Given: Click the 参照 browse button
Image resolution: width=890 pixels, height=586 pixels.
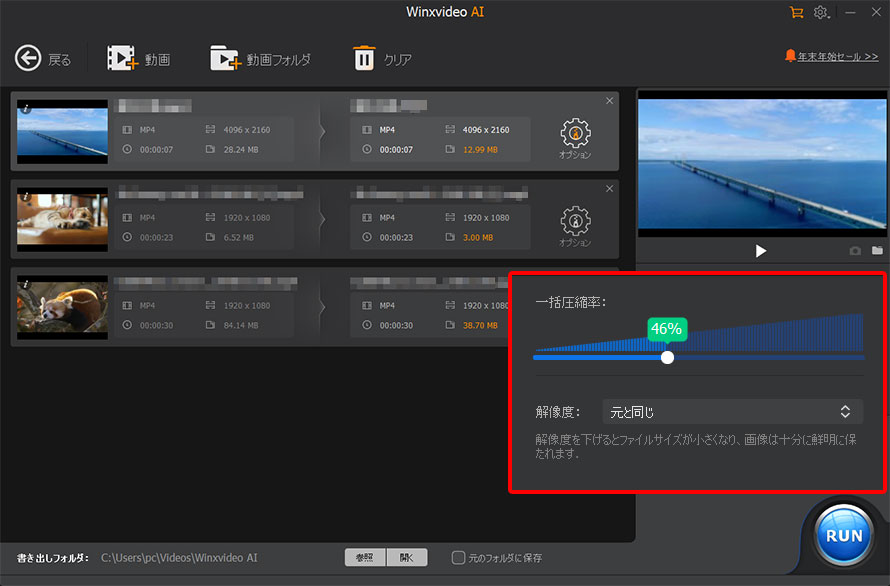Looking at the screenshot, I should (x=365, y=558).
